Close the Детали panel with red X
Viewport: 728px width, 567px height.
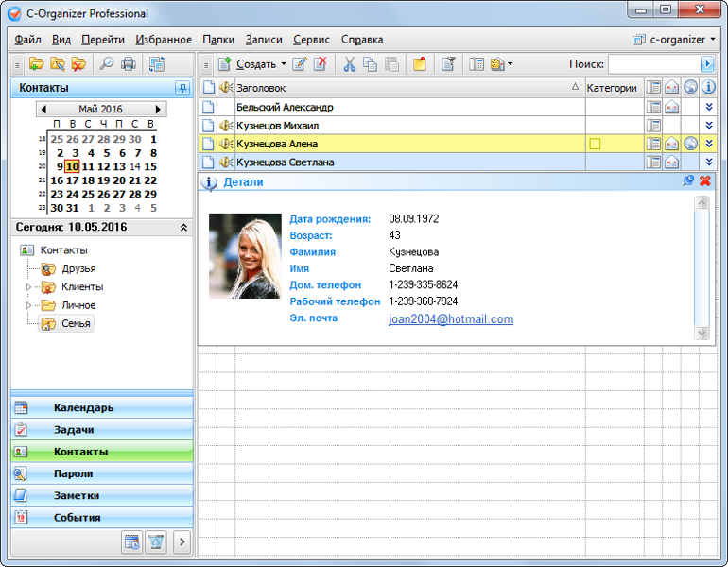tap(705, 180)
